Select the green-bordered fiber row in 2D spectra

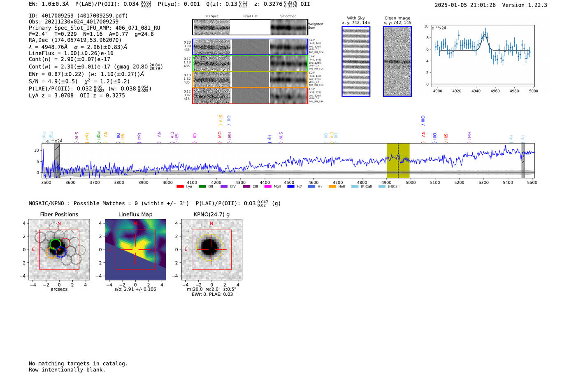[250, 63]
